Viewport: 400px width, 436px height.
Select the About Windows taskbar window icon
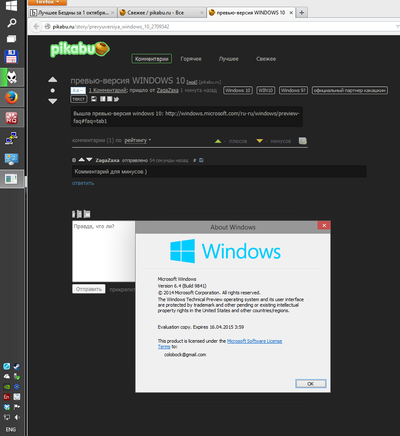[12, 179]
